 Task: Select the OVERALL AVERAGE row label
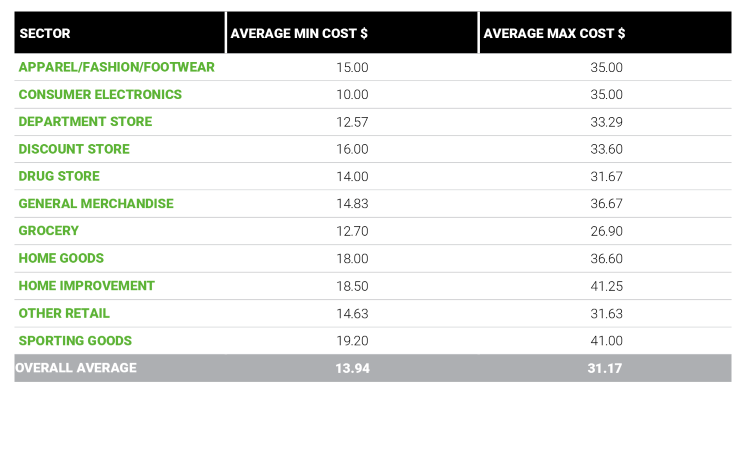point(76,368)
